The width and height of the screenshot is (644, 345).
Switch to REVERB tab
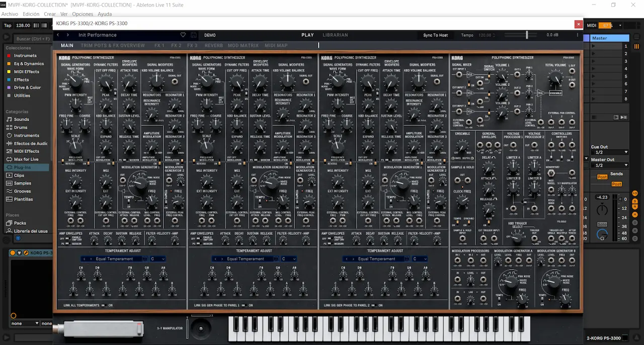point(214,45)
